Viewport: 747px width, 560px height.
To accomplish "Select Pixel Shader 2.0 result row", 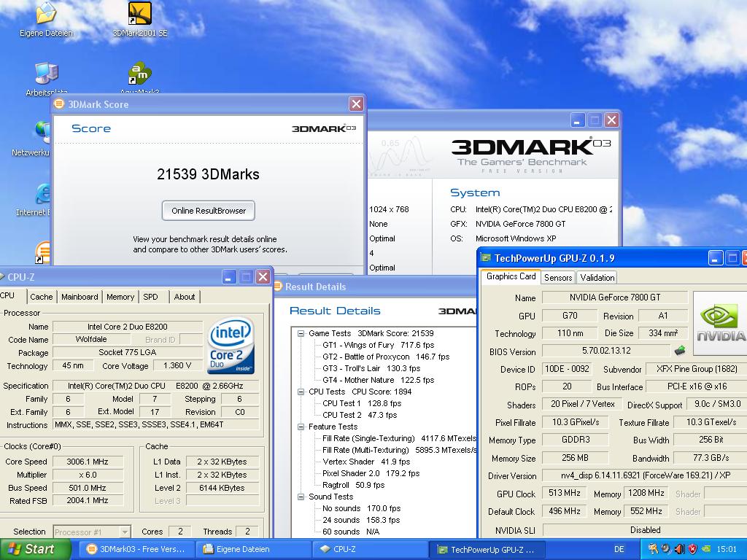I will tap(371, 473).
